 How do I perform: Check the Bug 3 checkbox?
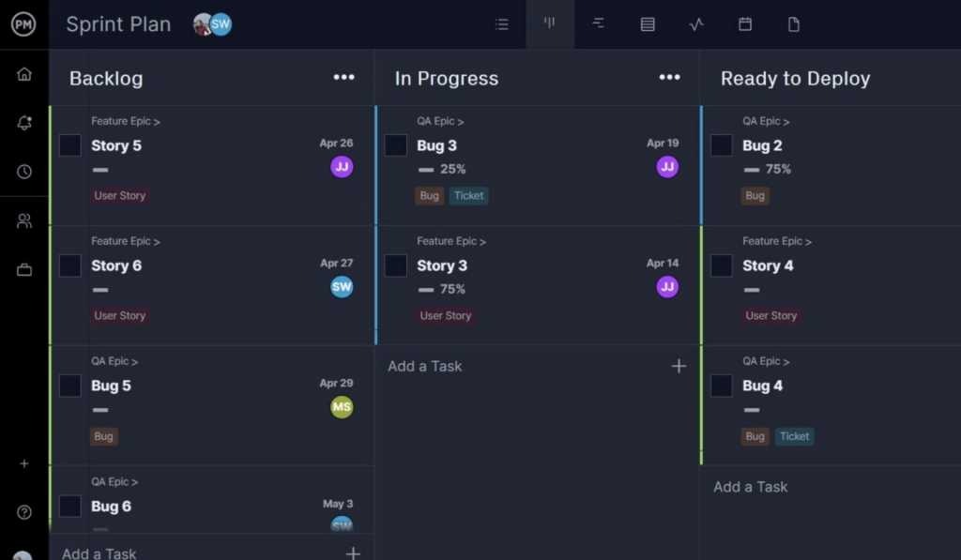[395, 145]
